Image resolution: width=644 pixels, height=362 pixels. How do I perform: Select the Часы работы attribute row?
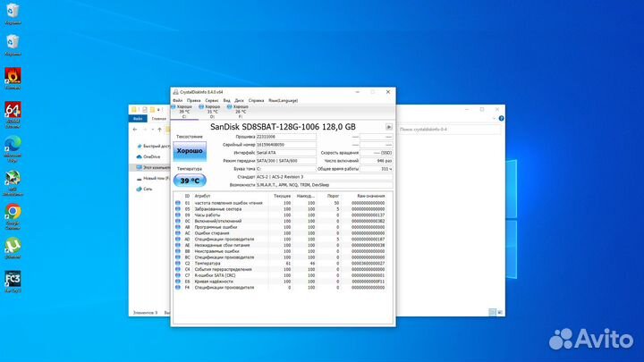coord(281,215)
